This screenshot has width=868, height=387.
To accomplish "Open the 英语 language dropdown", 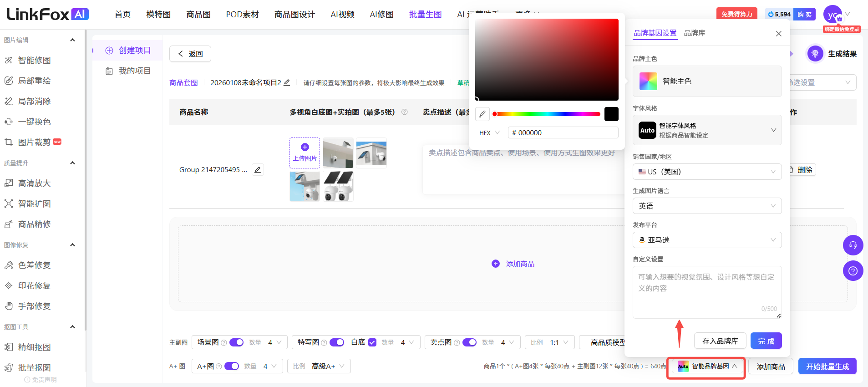I will pyautogui.click(x=707, y=206).
